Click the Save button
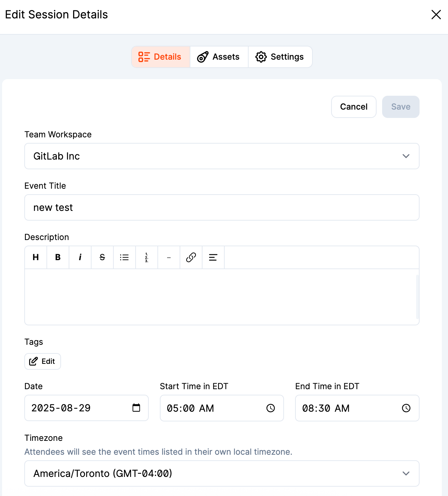The width and height of the screenshot is (448, 496). tap(401, 107)
